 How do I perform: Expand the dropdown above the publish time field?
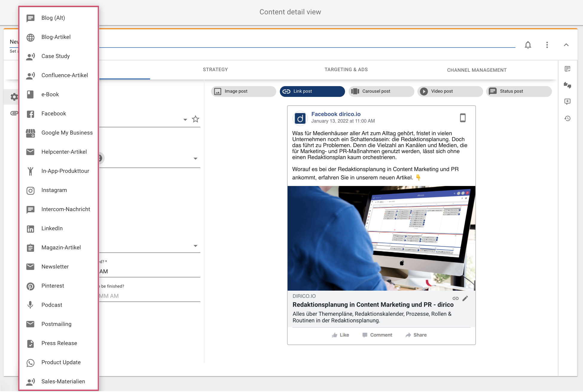[196, 246]
